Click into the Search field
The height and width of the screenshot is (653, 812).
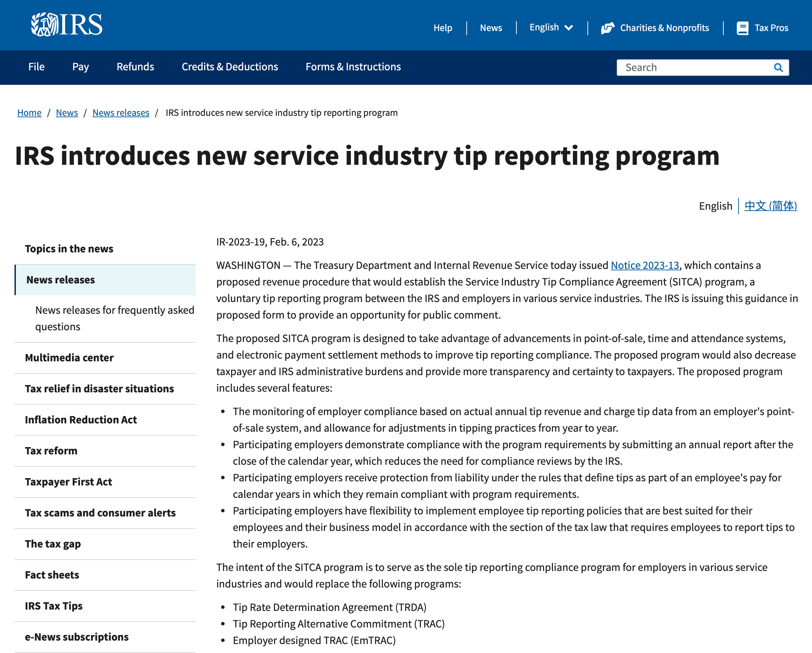pos(702,68)
